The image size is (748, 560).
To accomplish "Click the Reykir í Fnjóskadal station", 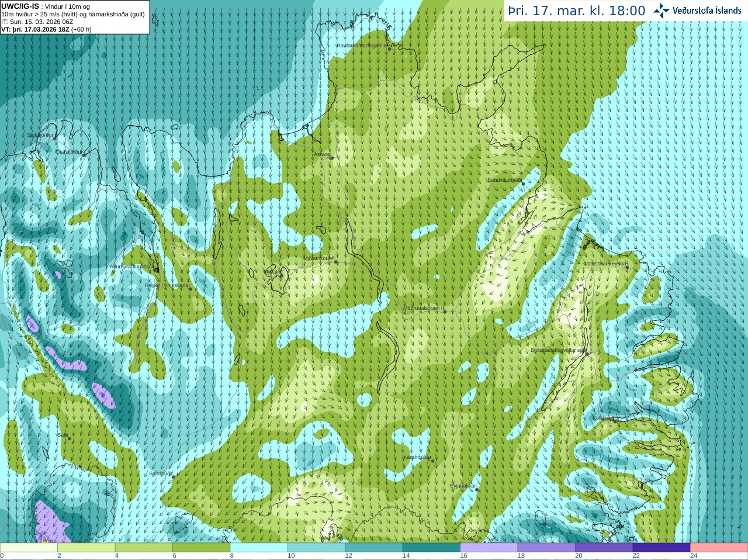I will click(x=190, y=289).
